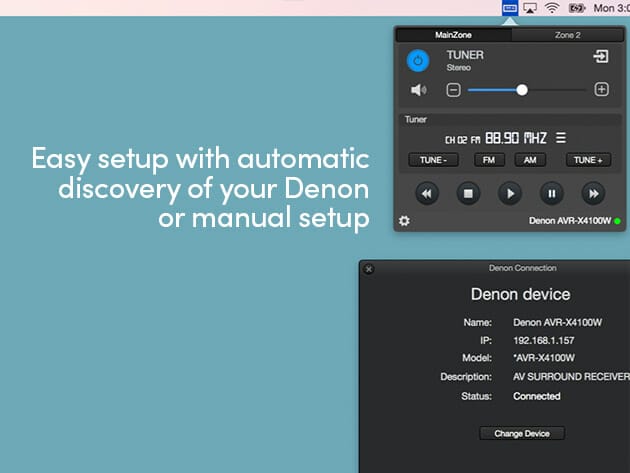Open settings with the gear icon
Image resolution: width=630 pixels, height=473 pixels.
404,220
